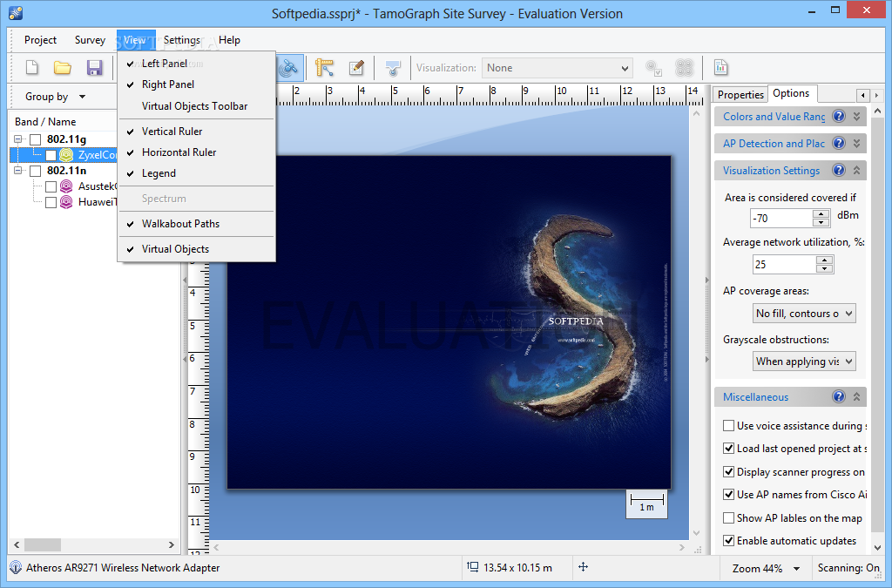Toggle Vertical Ruler in View menu
Image resolution: width=892 pixels, height=588 pixels.
[196, 131]
